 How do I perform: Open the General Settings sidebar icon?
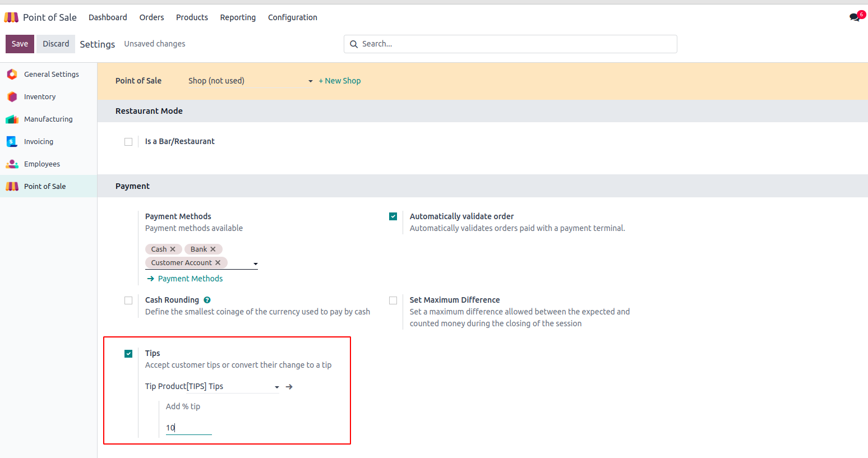pos(12,74)
